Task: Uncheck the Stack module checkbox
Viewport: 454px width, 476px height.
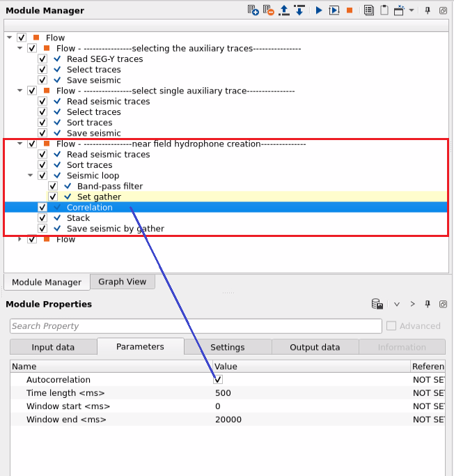Action: click(x=42, y=218)
